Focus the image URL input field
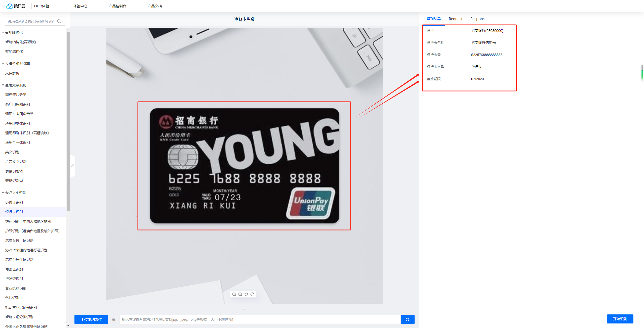 point(260,319)
